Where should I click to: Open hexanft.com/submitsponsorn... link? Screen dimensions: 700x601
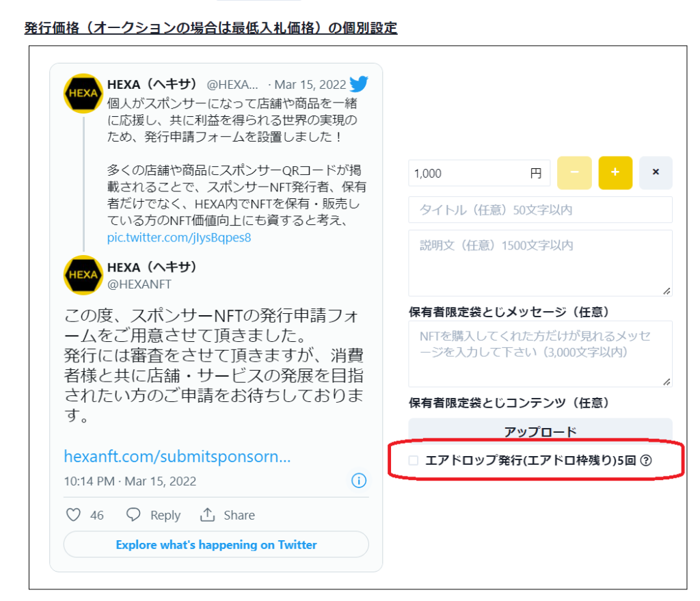coord(177,456)
